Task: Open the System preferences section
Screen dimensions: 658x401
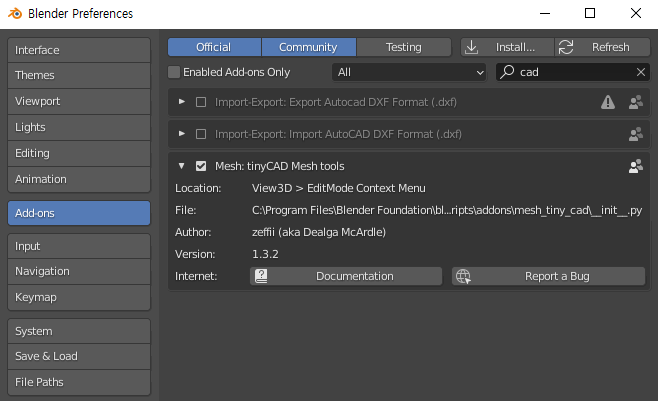Action: pyautogui.click(x=79, y=331)
